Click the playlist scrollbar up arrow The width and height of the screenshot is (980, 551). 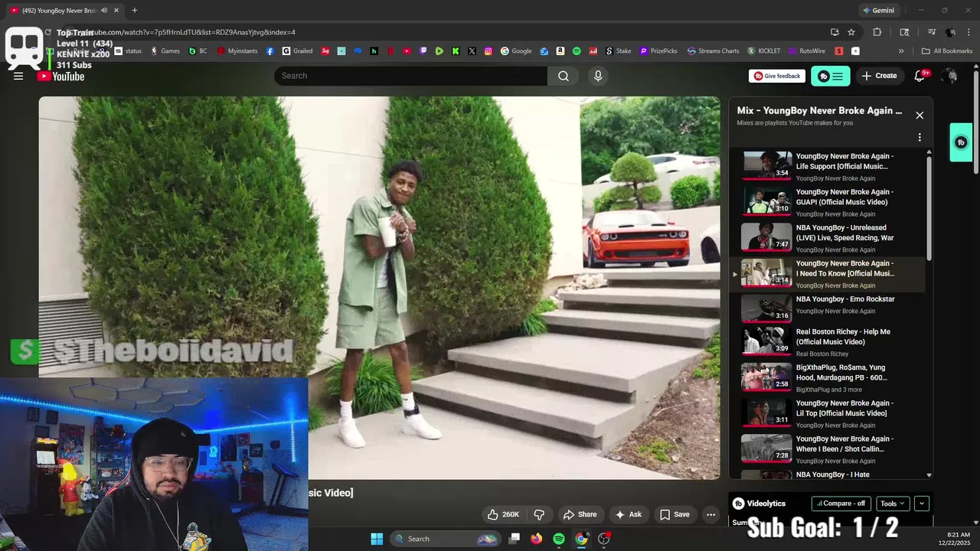click(929, 154)
